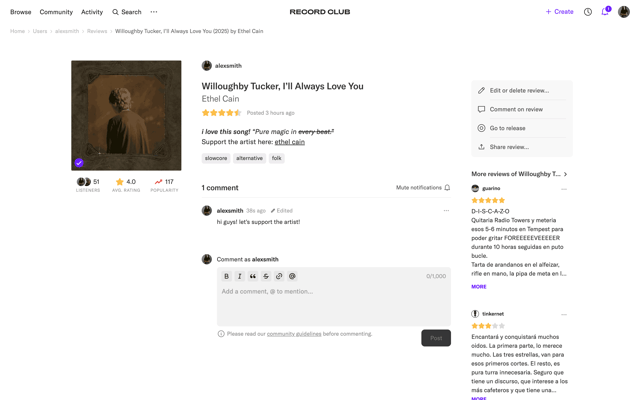Toggle the purple listened checkmark on album cover
The height and width of the screenshot is (400, 640).
point(79,163)
